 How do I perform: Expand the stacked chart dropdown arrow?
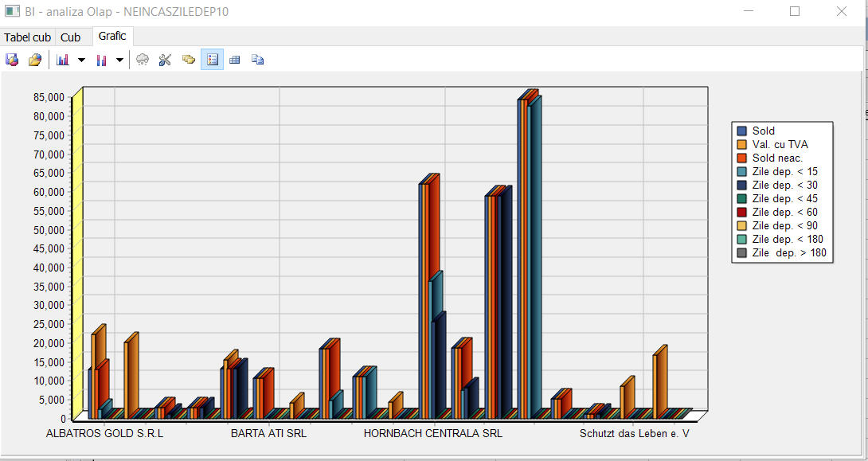click(119, 60)
